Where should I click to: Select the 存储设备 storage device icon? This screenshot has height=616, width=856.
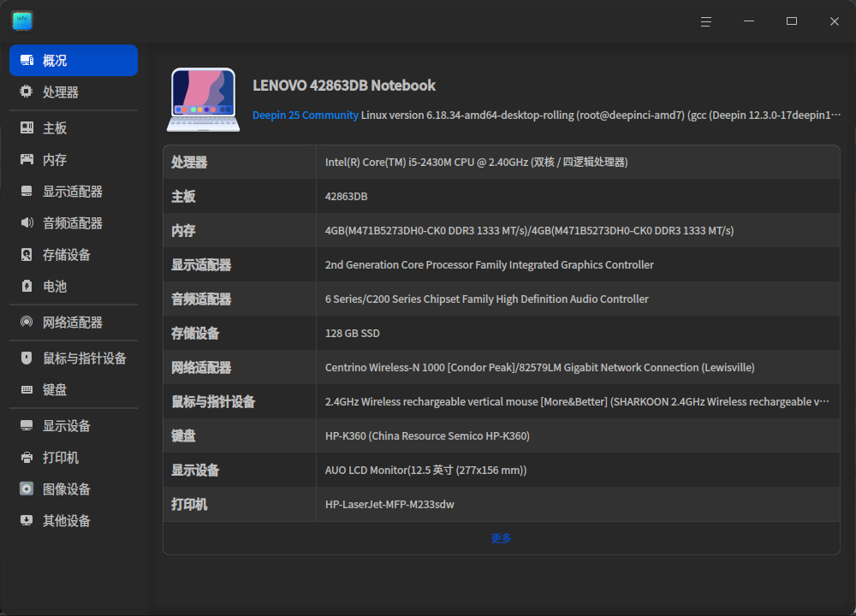click(27, 254)
